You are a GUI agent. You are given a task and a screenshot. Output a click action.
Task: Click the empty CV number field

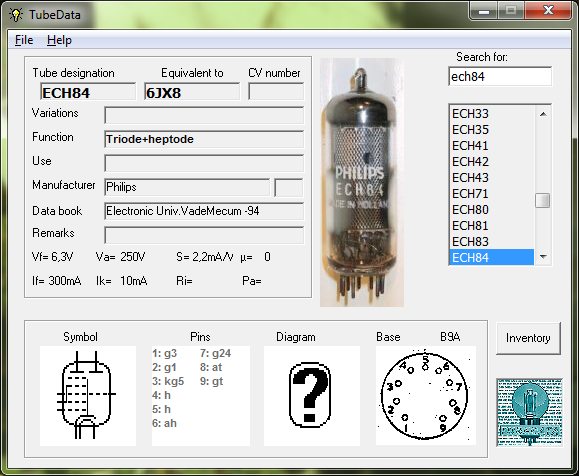click(x=276, y=92)
